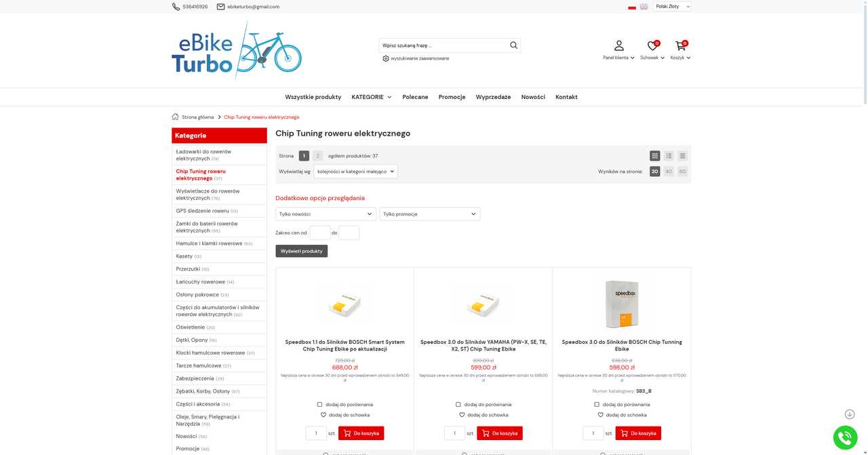Click the search phrase input field
This screenshot has width=868, height=455.
tap(443, 45)
